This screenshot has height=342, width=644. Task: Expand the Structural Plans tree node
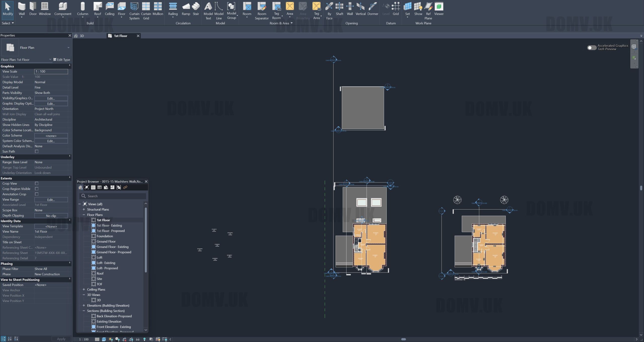(84, 209)
